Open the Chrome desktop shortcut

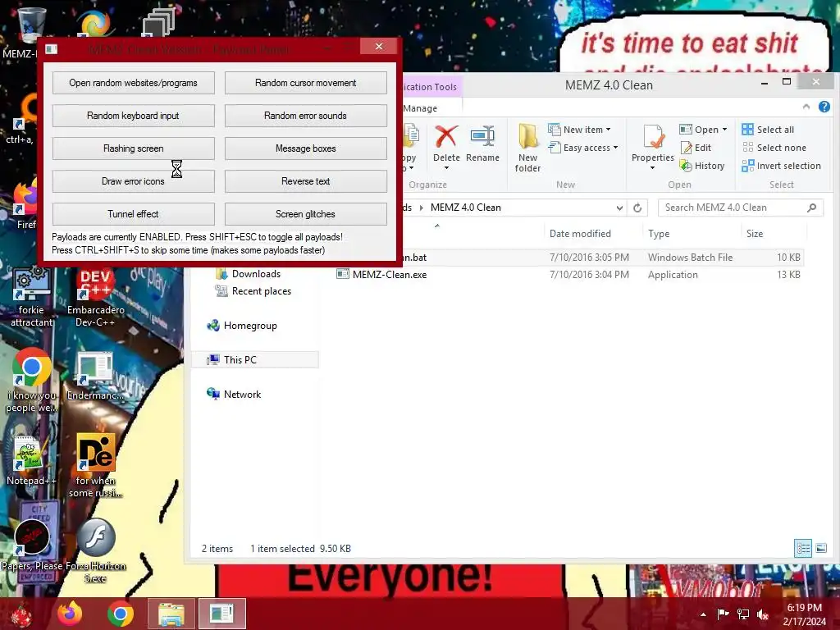[x=31, y=381]
